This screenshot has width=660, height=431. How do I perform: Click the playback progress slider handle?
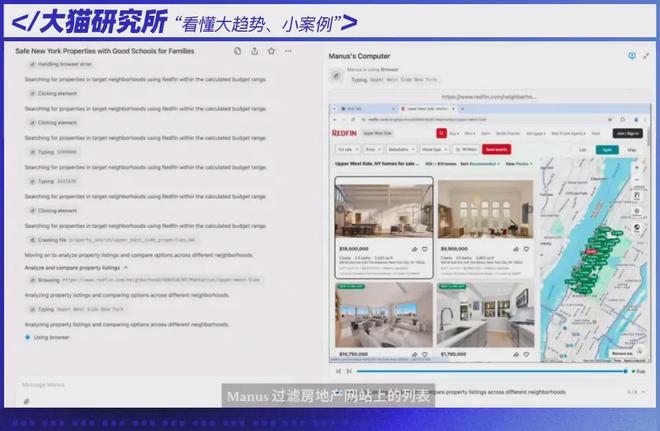625,371
